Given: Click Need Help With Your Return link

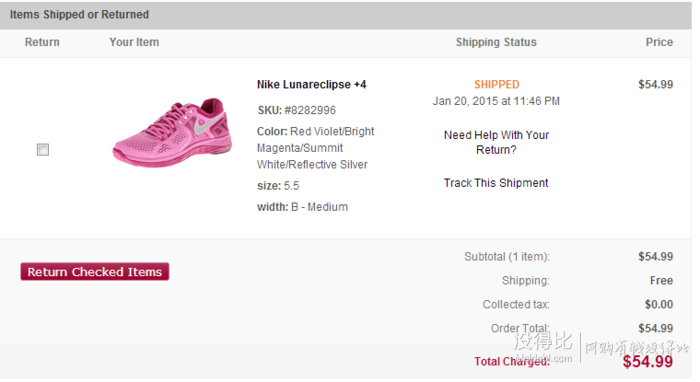Looking at the screenshot, I should (x=496, y=142).
